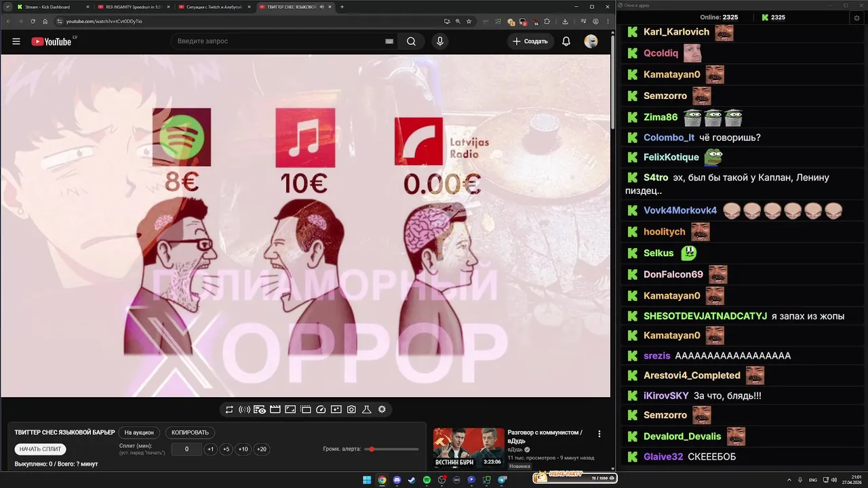
Task: Open the on-screen keyboard icon in search box
Action: 389,41
